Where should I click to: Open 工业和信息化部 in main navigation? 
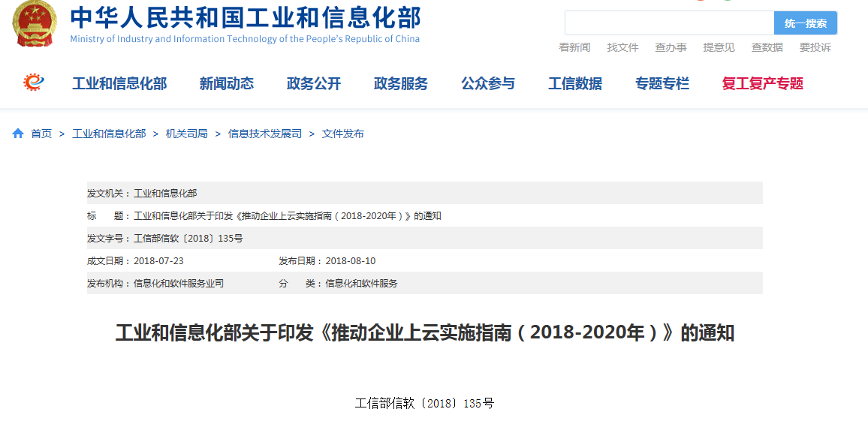pos(119,83)
